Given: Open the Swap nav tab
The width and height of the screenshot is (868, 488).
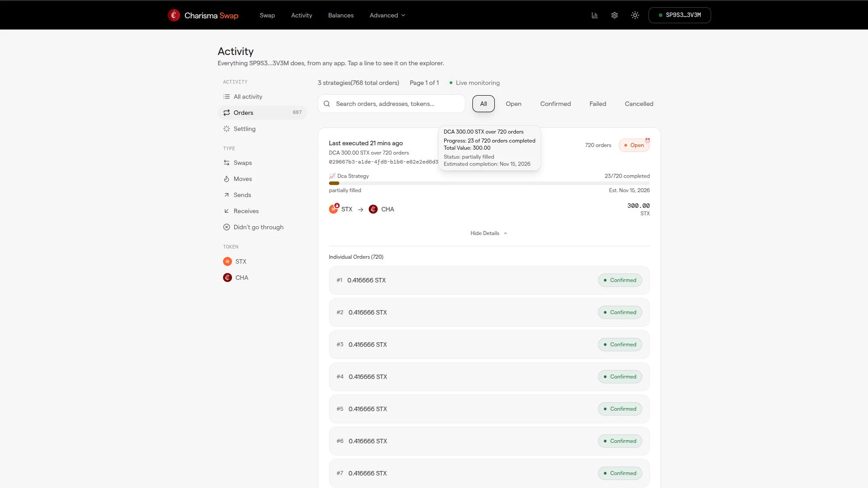Looking at the screenshot, I should (267, 15).
